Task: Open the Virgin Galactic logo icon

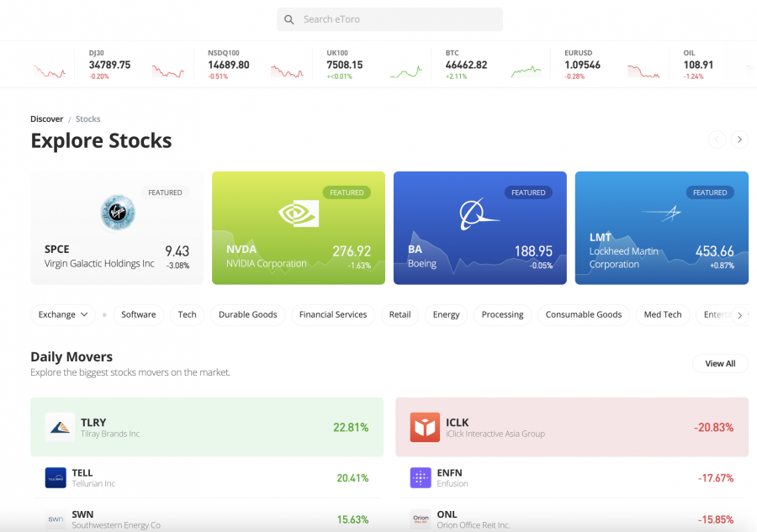Action: click(x=117, y=212)
